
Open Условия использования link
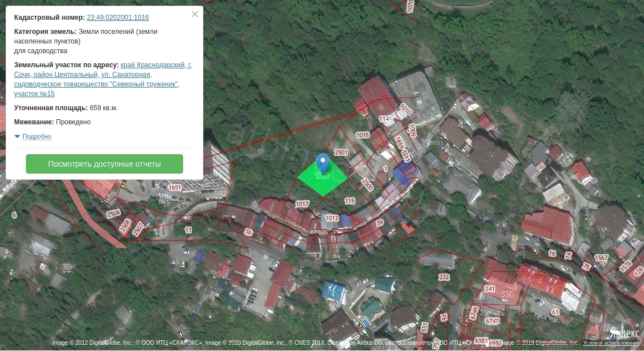611,343
